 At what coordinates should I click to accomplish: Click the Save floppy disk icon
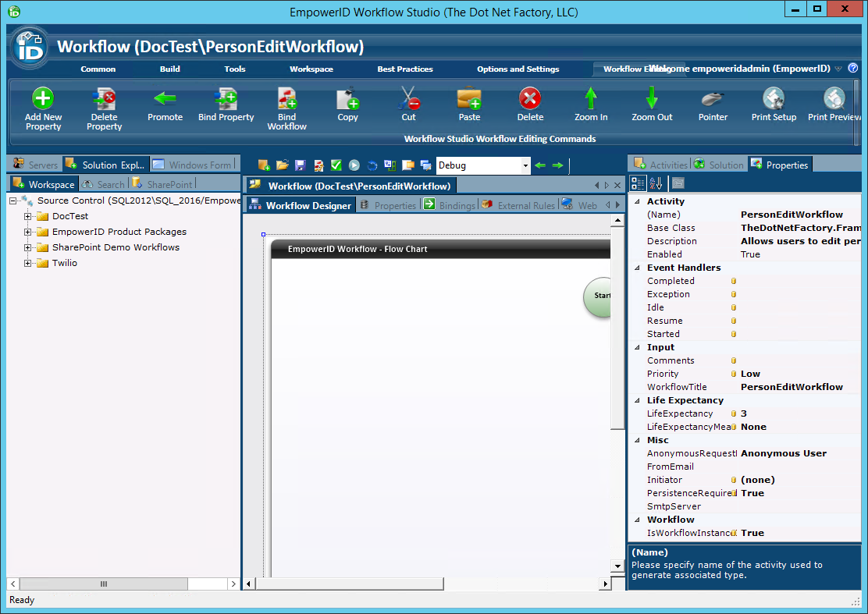point(300,165)
